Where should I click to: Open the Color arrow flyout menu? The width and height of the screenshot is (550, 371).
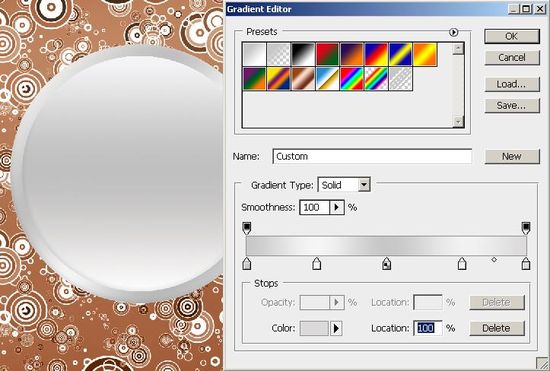click(x=336, y=328)
